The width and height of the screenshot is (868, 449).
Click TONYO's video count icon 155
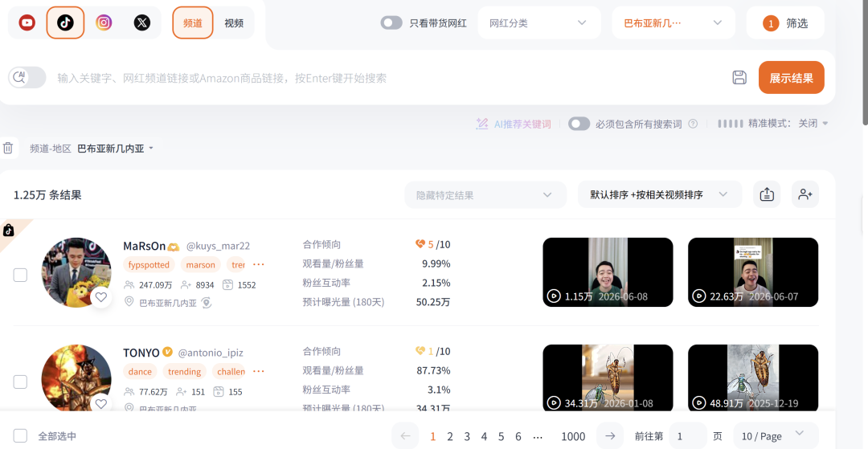point(219,391)
